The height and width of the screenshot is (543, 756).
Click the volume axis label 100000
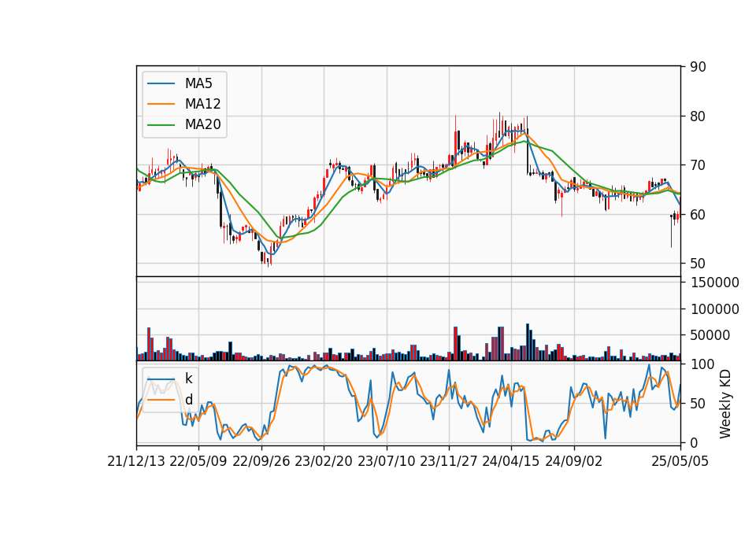(x=714, y=309)
